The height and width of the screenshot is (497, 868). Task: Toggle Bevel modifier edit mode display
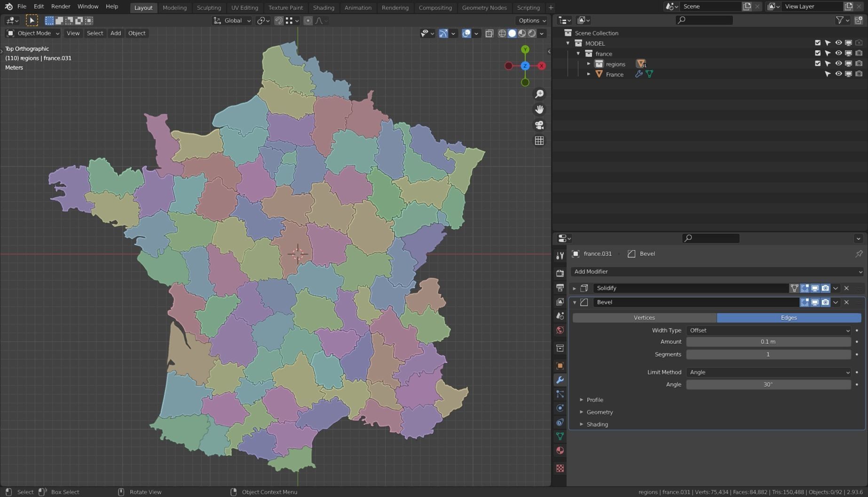click(805, 302)
